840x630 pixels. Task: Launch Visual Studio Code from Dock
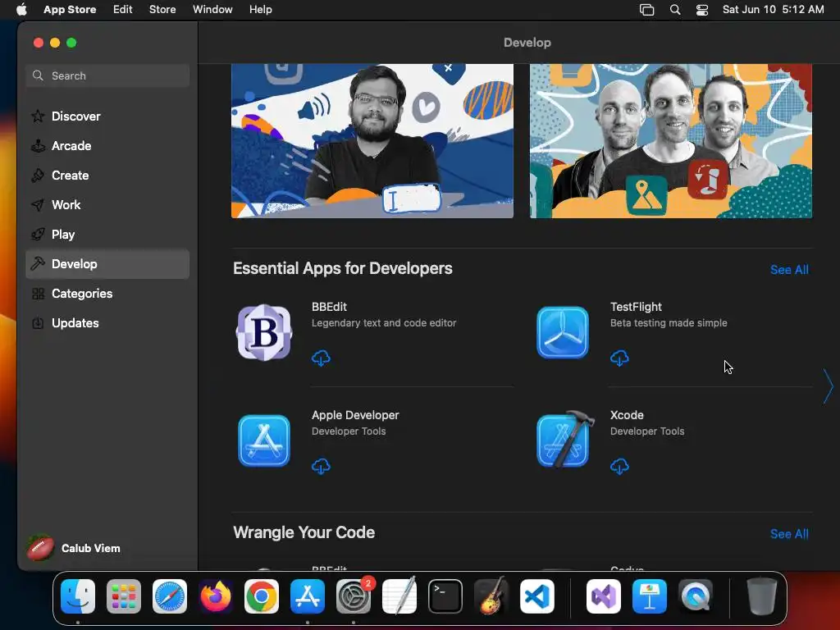pyautogui.click(x=537, y=596)
